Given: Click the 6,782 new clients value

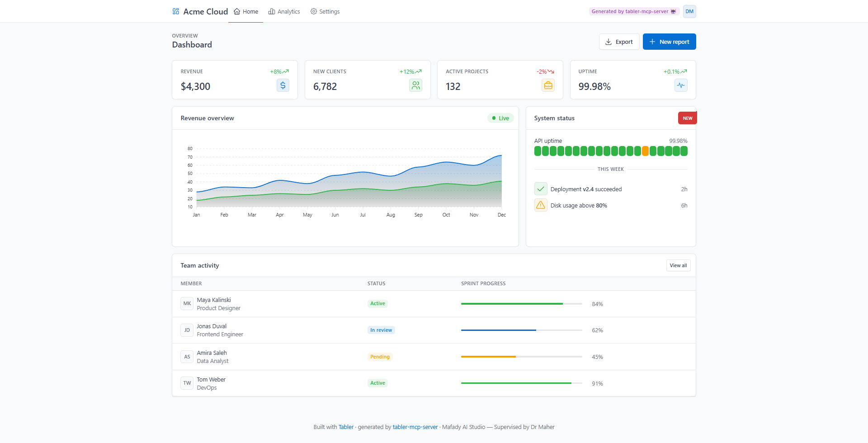Looking at the screenshot, I should point(325,86).
